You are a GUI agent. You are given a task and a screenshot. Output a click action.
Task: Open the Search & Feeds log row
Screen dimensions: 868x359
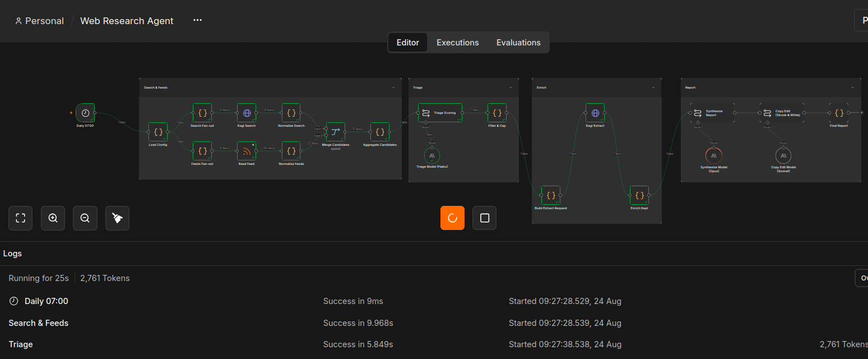click(434, 323)
